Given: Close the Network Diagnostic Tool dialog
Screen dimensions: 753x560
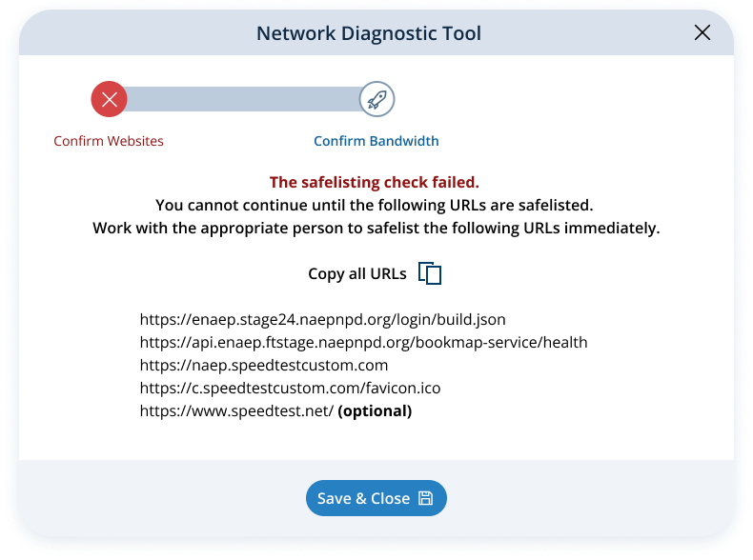Looking at the screenshot, I should pos(702,33).
